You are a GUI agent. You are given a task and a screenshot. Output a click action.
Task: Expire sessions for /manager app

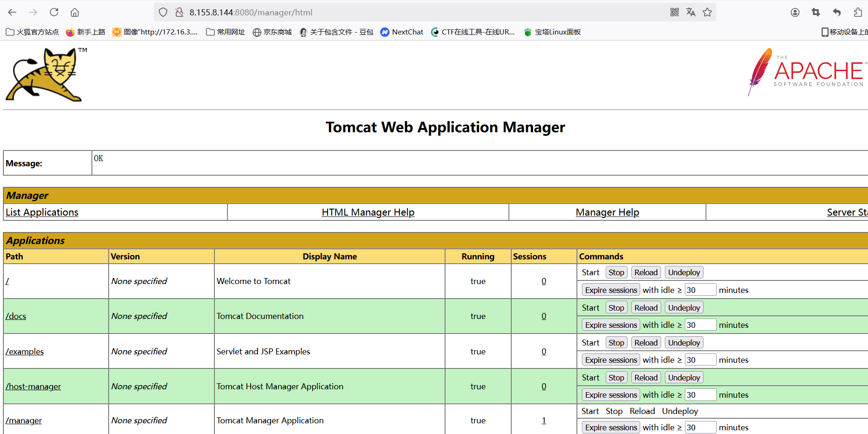611,427
